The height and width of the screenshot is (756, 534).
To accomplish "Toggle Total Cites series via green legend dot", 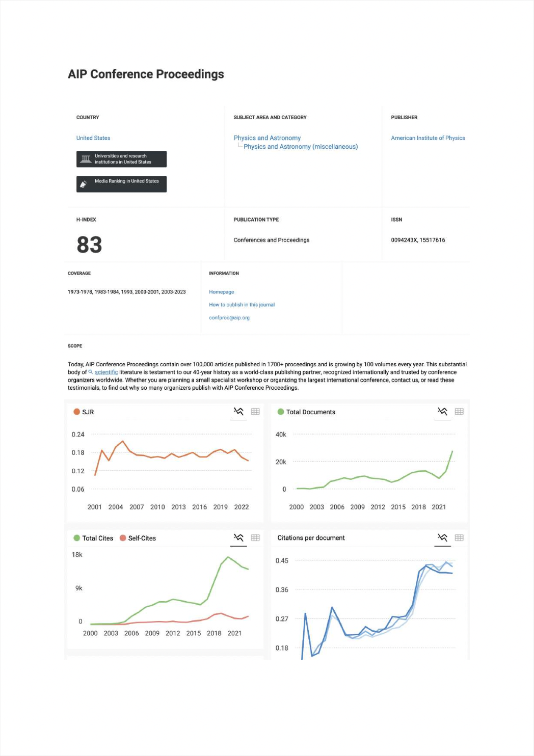I will pos(77,538).
